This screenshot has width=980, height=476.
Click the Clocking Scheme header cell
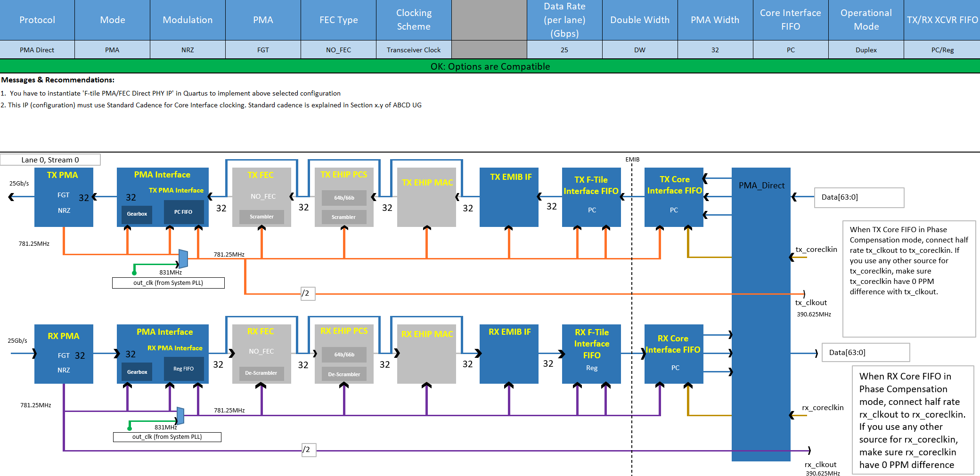pos(414,20)
